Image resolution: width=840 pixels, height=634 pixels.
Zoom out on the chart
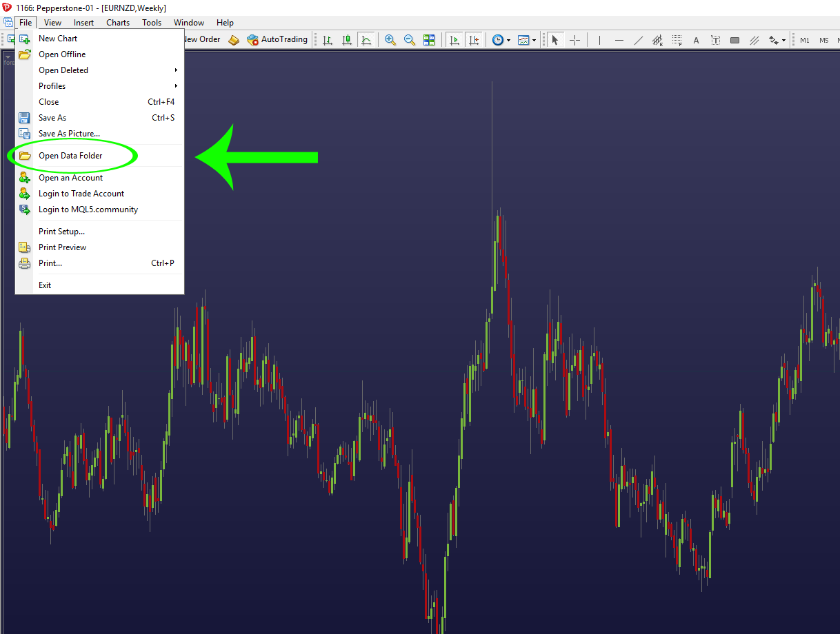point(410,40)
